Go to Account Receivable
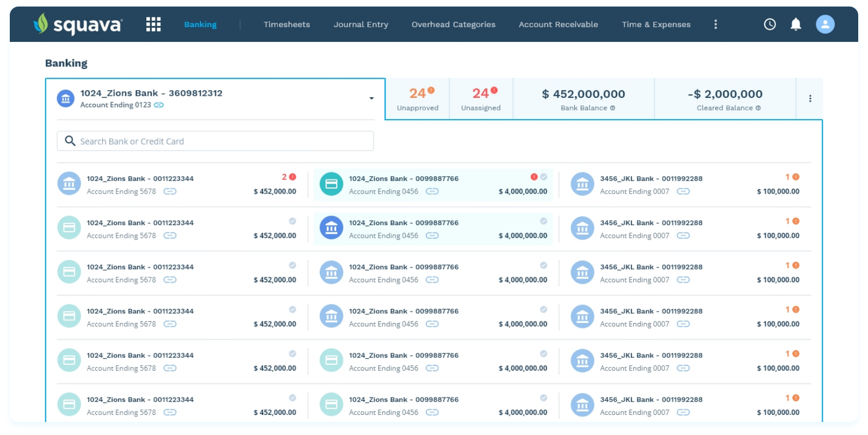868x435 pixels. [559, 24]
